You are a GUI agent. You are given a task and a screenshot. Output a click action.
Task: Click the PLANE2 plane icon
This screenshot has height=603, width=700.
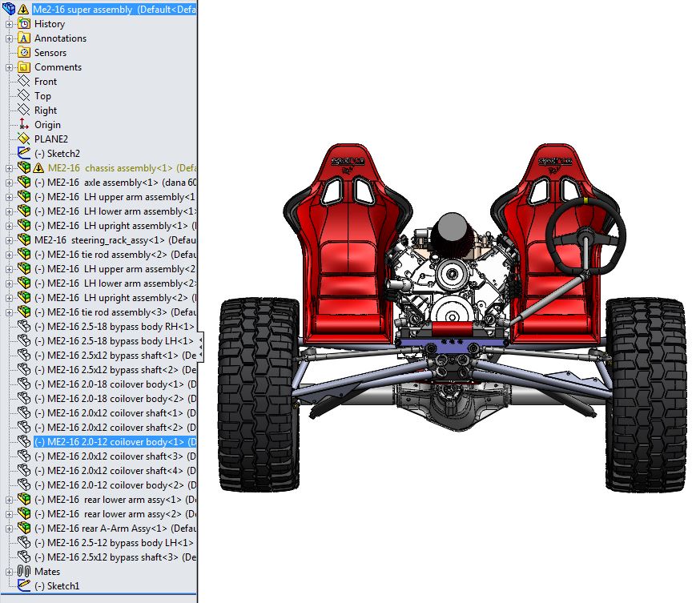[24, 139]
